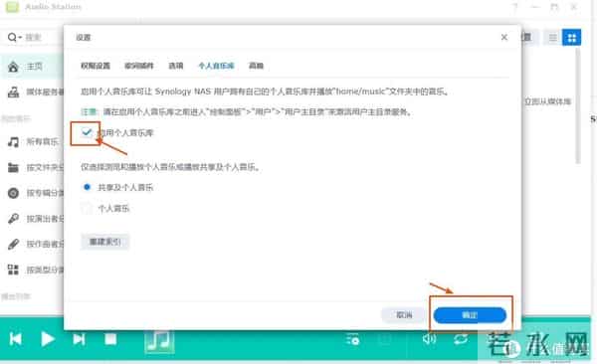Switch to list view in Audio Station
The width and height of the screenshot is (597, 364).
552,38
